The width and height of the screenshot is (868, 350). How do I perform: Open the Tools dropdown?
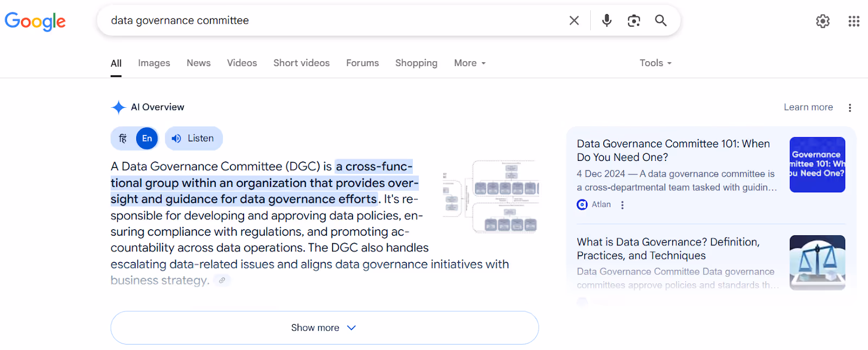655,63
